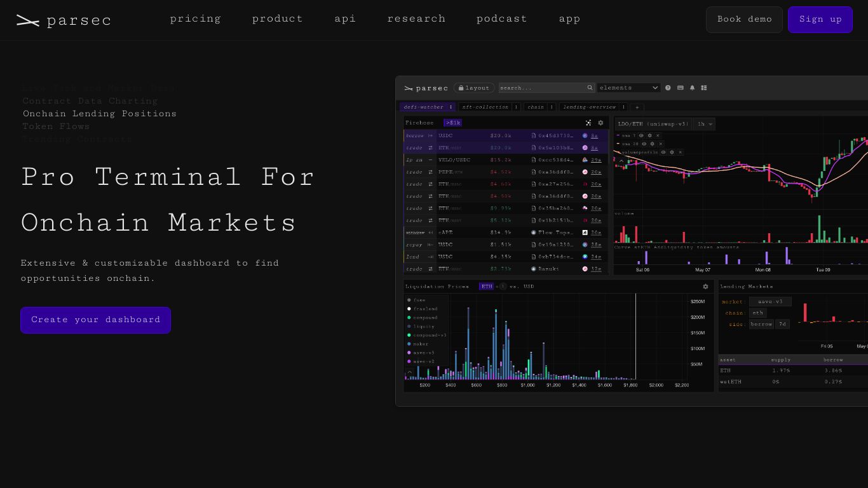Screen dimensions: 868x488
Task: Open the borrow side selector
Action: tap(761, 324)
